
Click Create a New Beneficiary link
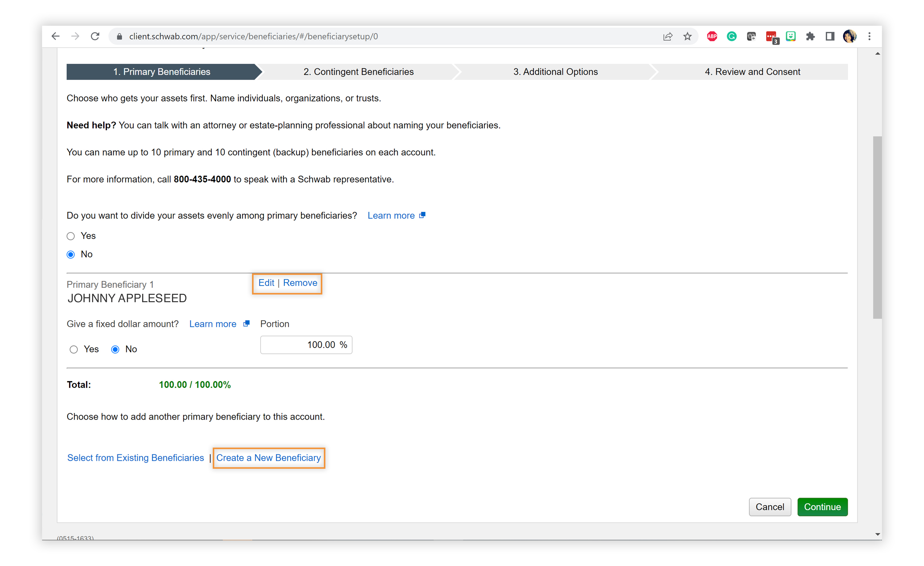269,458
